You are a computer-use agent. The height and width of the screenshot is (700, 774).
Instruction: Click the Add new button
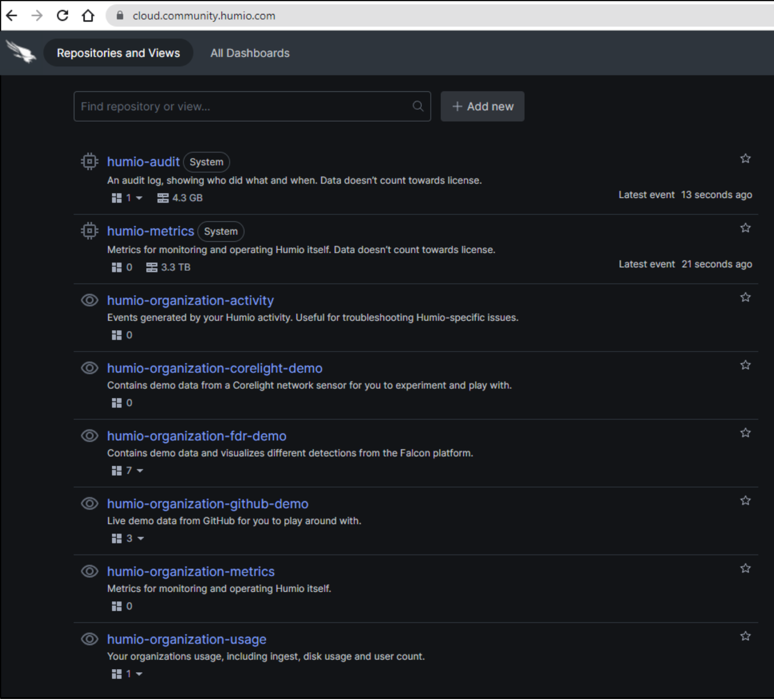coord(482,106)
